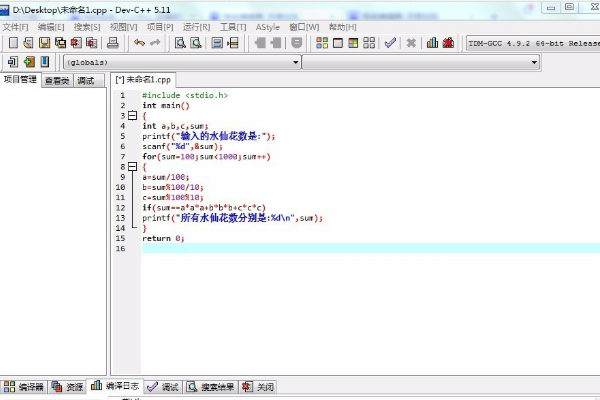Open the 窗口[W] menu
The height and width of the screenshot is (400, 600).
tap(304, 27)
